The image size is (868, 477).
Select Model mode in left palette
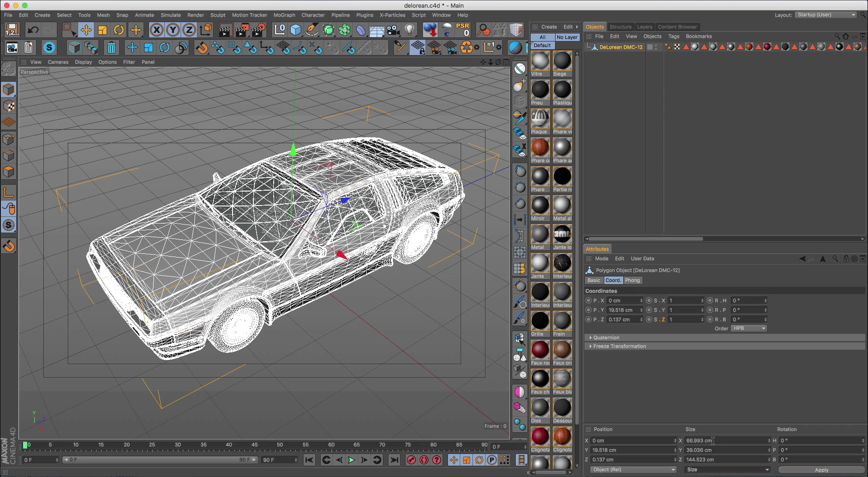coord(9,89)
